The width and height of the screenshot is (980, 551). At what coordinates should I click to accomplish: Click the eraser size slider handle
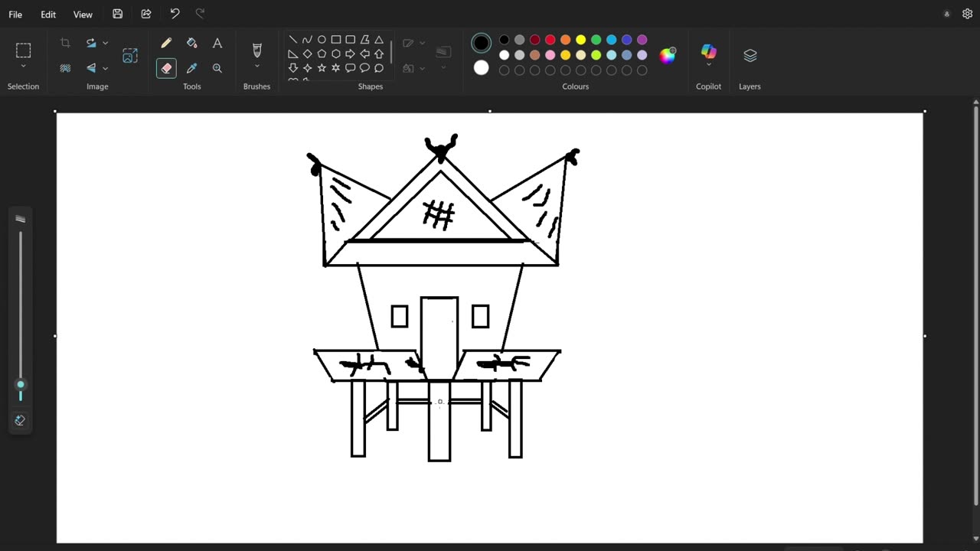(x=21, y=385)
